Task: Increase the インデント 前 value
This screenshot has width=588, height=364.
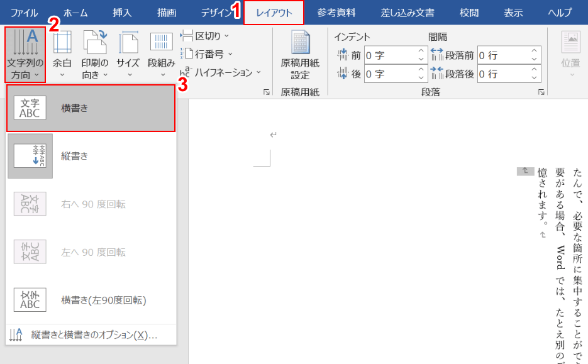Action: coord(421,50)
